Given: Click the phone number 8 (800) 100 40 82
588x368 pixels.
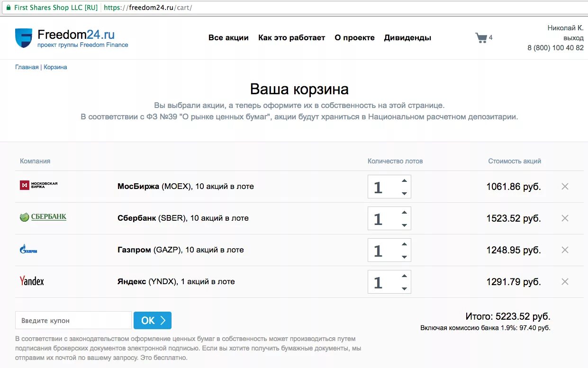Looking at the screenshot, I should 555,48.
